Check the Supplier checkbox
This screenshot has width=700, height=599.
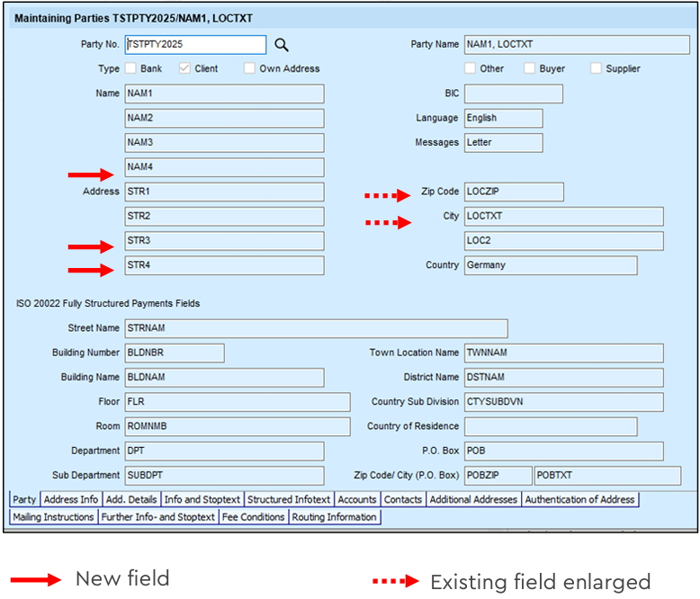point(596,67)
